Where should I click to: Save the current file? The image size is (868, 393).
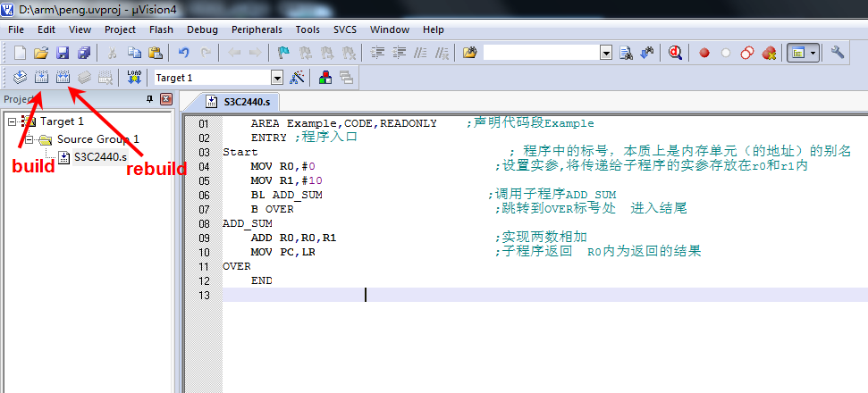(63, 53)
